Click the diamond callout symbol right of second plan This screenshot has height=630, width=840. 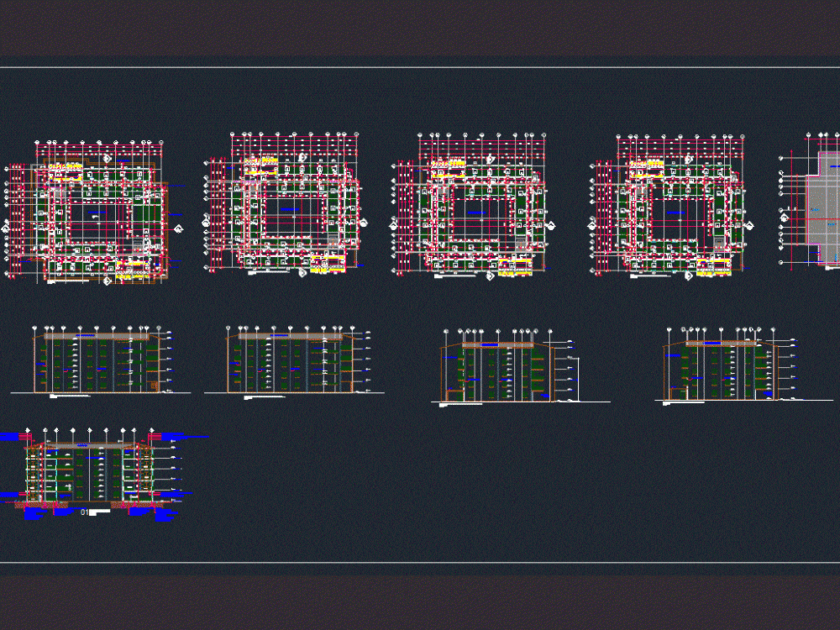point(365,225)
